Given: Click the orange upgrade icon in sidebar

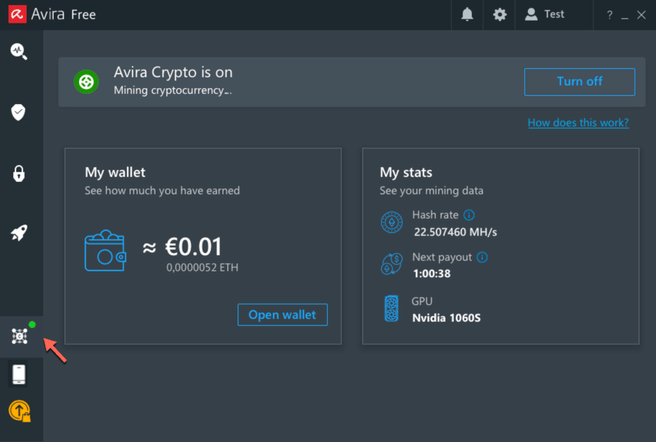Looking at the screenshot, I should pos(19,410).
